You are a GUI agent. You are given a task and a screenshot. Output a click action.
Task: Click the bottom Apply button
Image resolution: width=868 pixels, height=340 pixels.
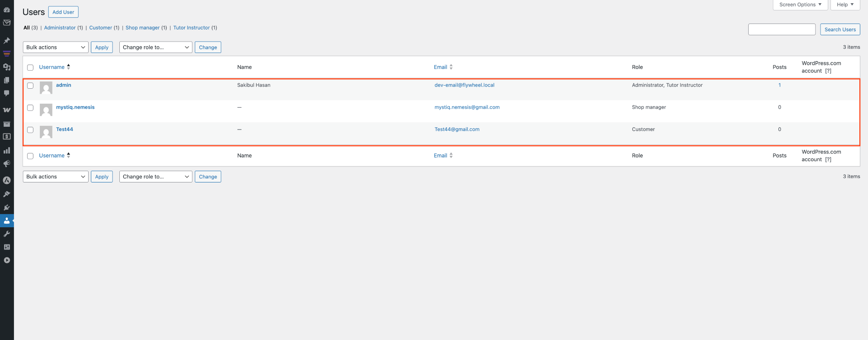tap(102, 177)
